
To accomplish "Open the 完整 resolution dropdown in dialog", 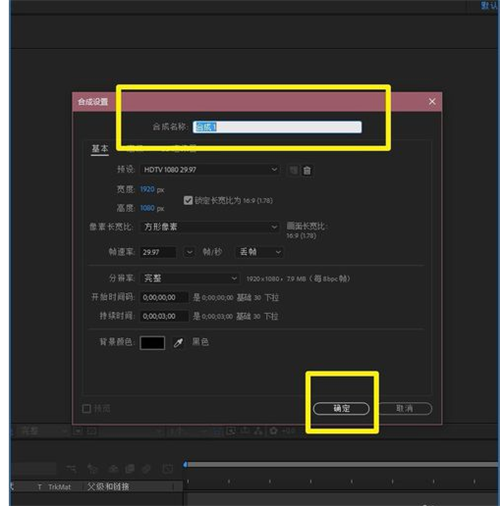I will tap(190, 278).
